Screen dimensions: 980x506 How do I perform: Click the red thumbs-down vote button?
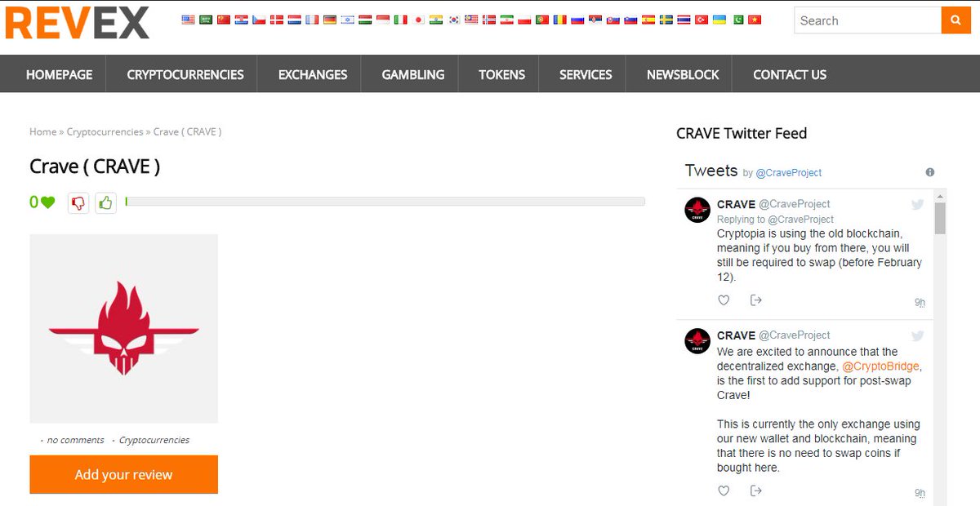[78, 203]
